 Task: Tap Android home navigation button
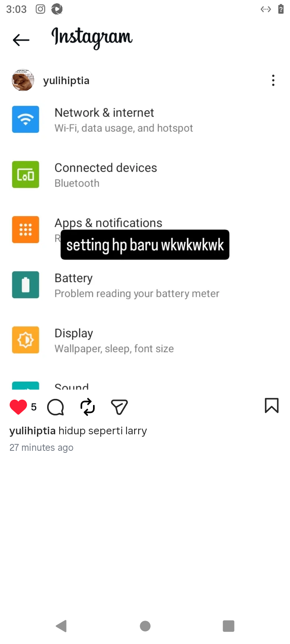(145, 626)
